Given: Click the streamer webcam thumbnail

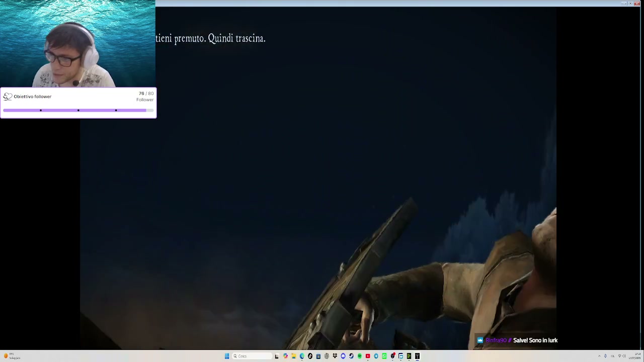Looking at the screenshot, I should [x=77, y=44].
